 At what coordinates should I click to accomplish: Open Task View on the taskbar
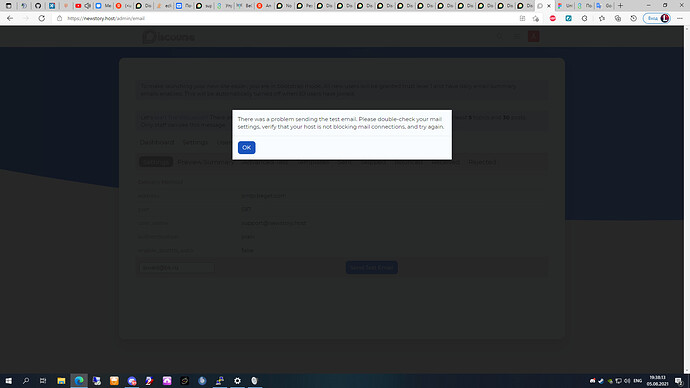click(43, 381)
